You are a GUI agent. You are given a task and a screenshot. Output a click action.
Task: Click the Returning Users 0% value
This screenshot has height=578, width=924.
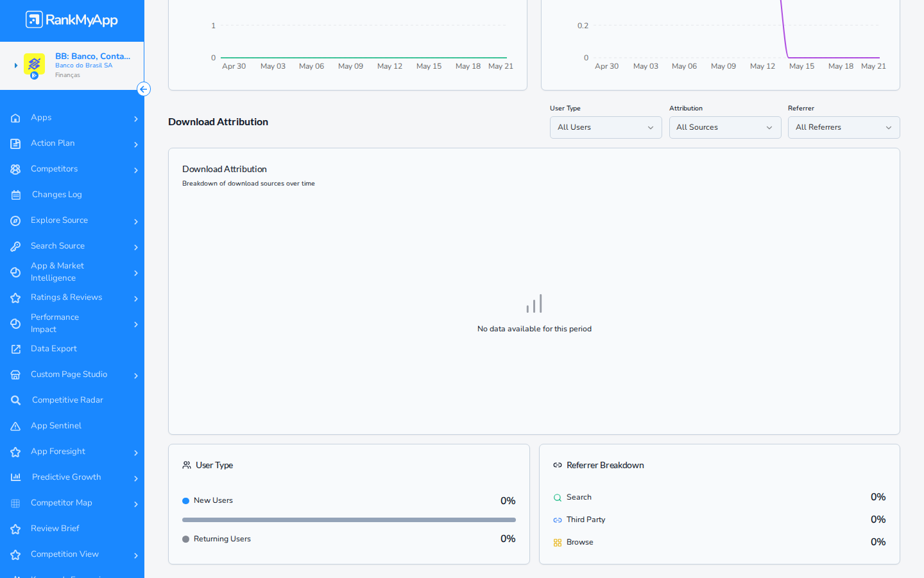[x=508, y=539]
